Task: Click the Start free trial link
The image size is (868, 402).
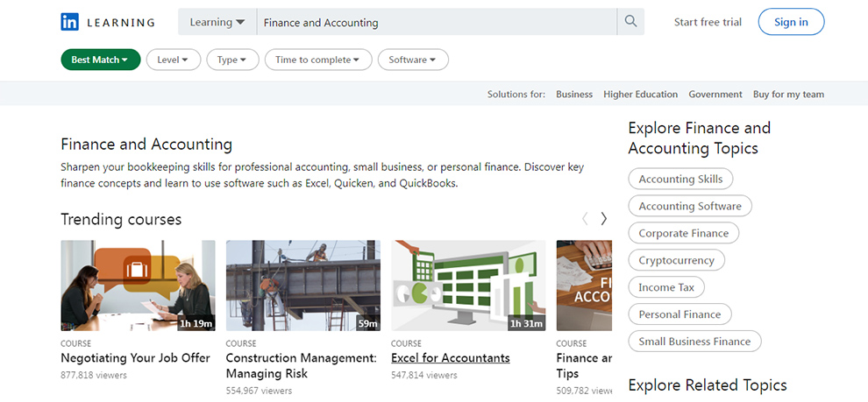Action: point(708,22)
